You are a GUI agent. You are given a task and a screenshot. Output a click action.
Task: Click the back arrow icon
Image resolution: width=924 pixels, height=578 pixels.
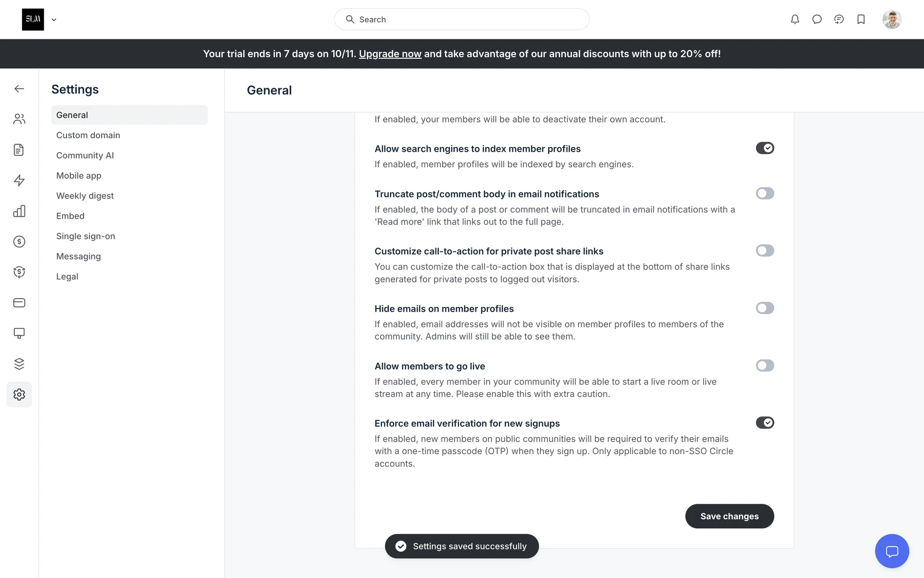coord(19,89)
